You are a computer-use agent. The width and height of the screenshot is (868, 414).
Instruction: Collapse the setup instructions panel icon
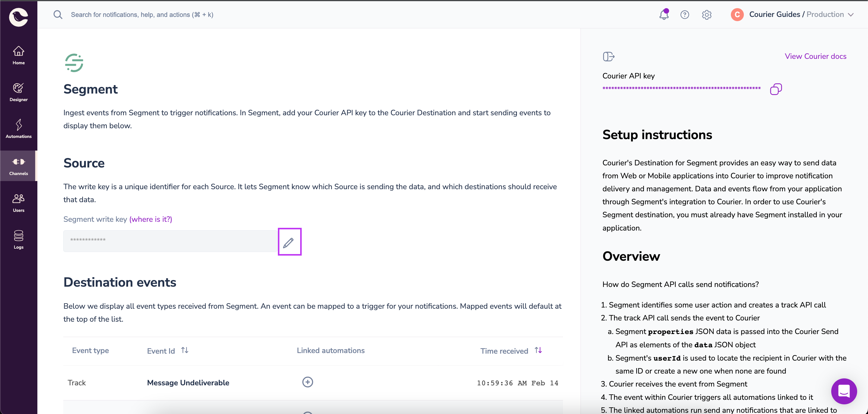[x=609, y=56]
